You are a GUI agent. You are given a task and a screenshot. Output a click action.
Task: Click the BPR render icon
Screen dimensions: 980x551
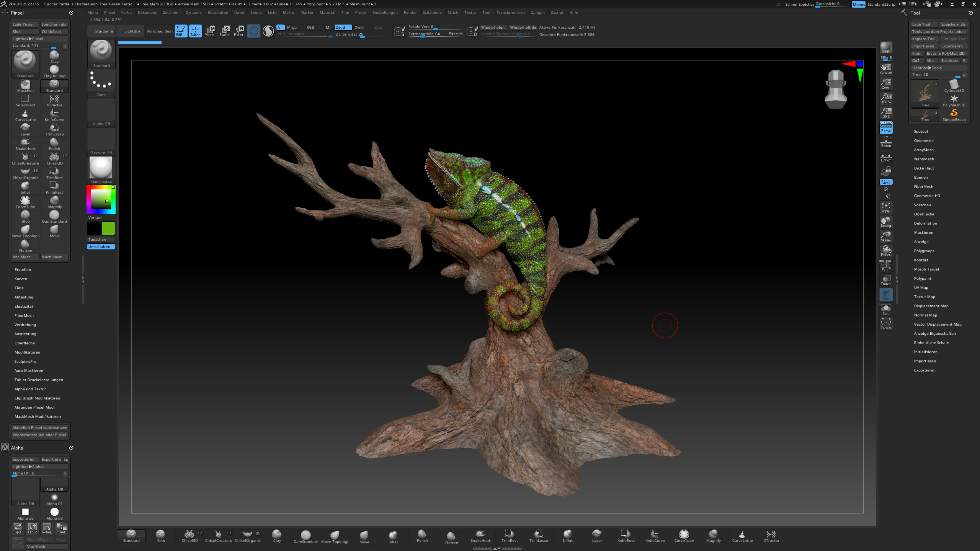(886, 48)
